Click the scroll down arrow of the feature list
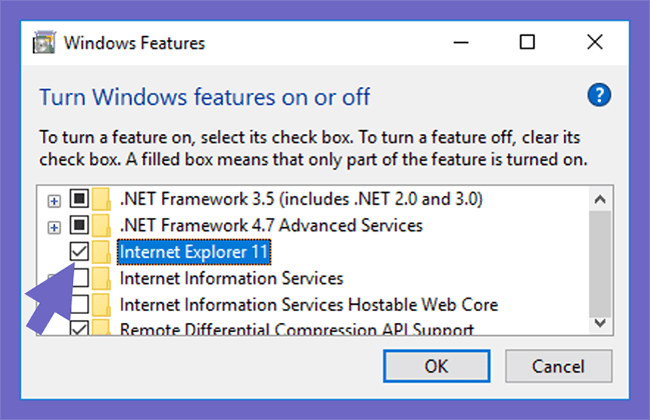Image resolution: width=650 pixels, height=420 pixels. (600, 323)
